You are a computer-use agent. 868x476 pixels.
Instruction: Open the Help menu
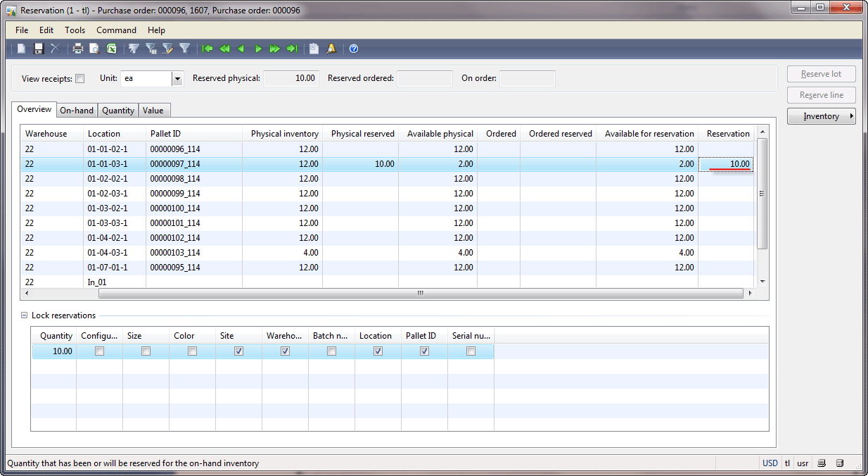[157, 30]
